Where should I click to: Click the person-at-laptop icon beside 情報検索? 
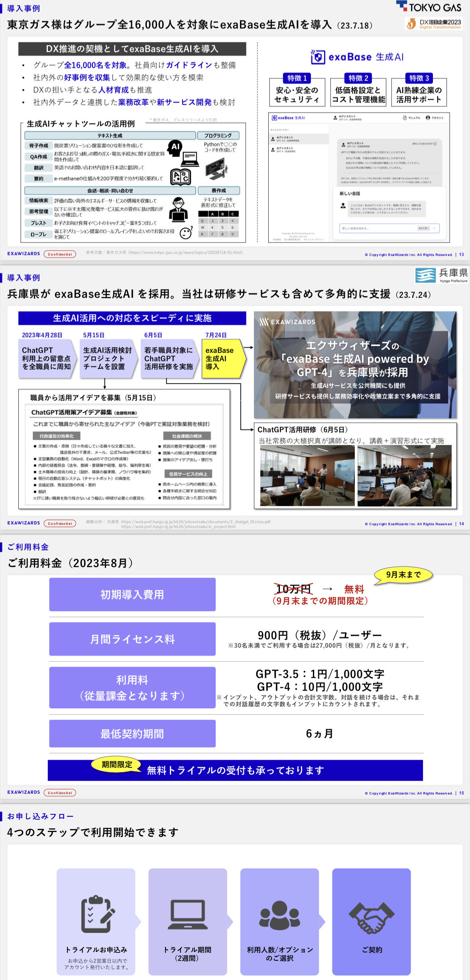(x=178, y=209)
